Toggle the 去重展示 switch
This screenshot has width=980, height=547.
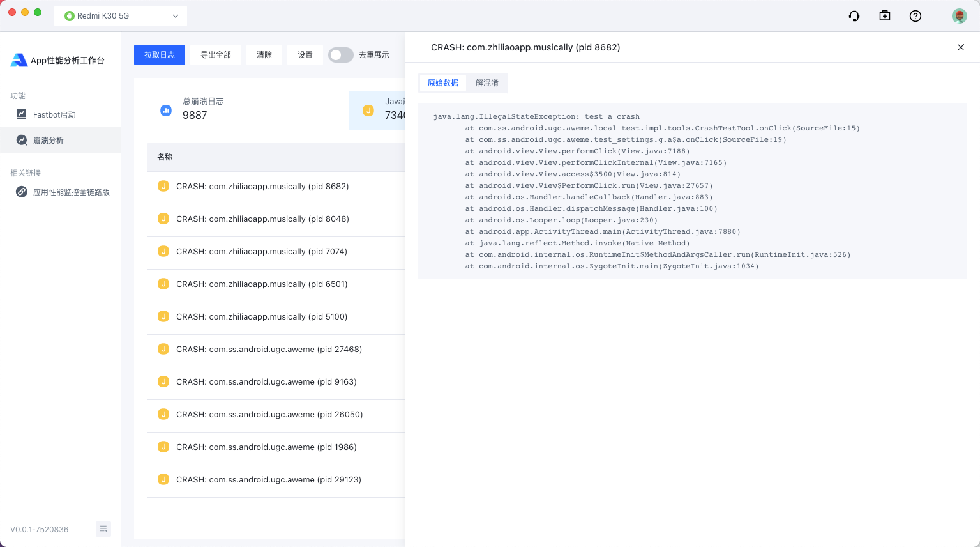pyautogui.click(x=341, y=55)
